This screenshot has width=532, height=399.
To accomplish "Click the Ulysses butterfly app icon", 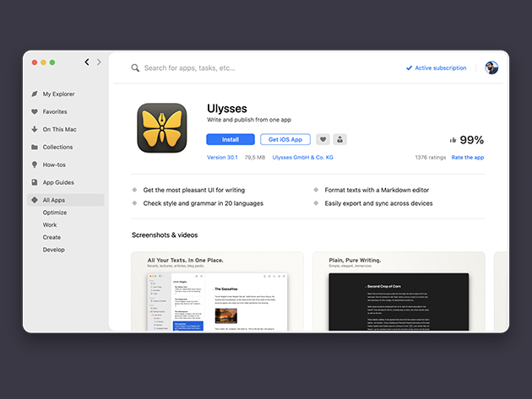I will [162, 128].
